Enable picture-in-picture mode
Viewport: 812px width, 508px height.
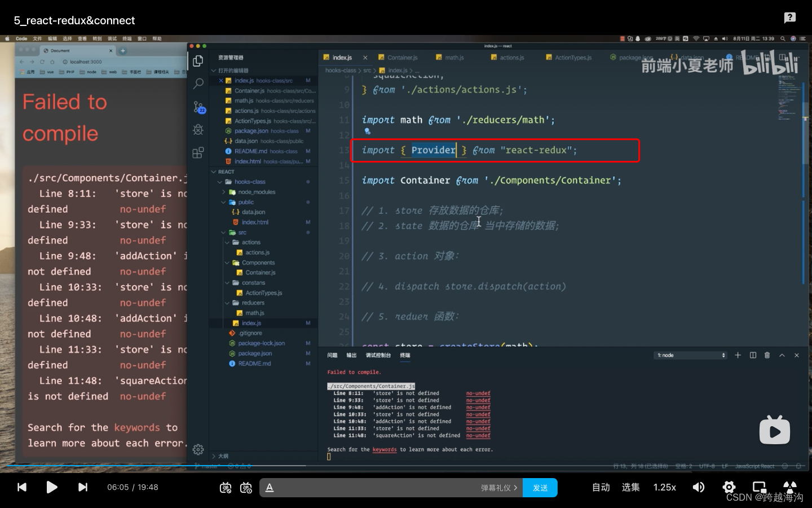click(760, 487)
